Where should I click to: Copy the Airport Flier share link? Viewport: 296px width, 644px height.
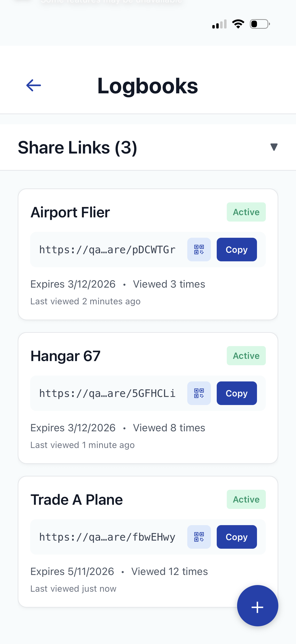tap(236, 249)
